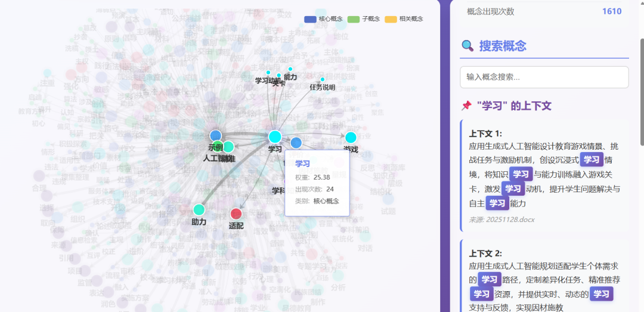
Task: Click first highlighted 学习 tag in 上下文 1
Action: tap(590, 159)
